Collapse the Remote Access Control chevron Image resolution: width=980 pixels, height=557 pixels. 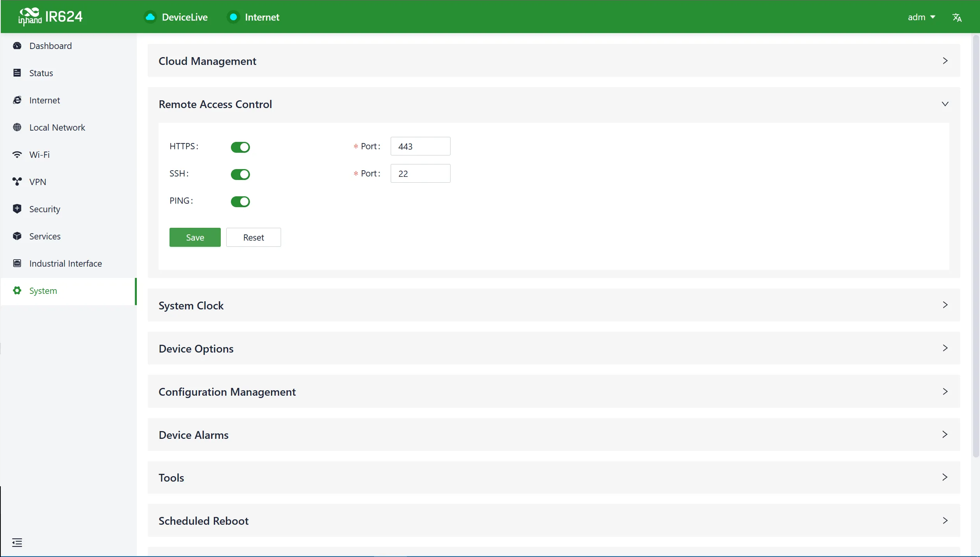tap(945, 104)
